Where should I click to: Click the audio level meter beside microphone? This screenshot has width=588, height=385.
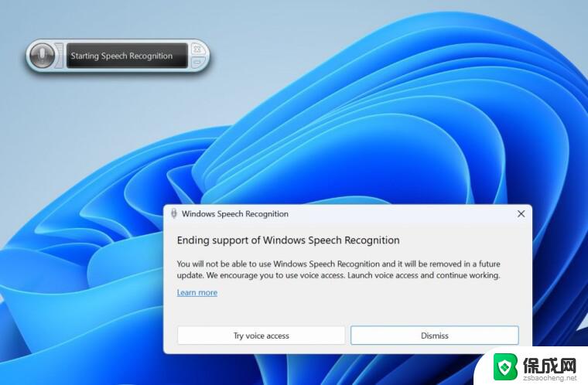(59, 56)
